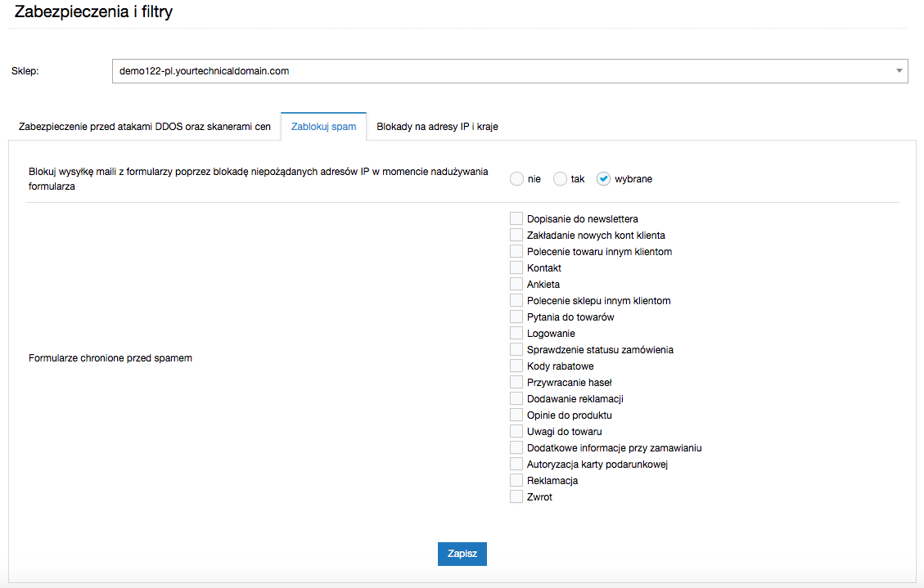Check the Logowanie checkbox
Viewport: 924px width, 588px height.
coord(516,333)
